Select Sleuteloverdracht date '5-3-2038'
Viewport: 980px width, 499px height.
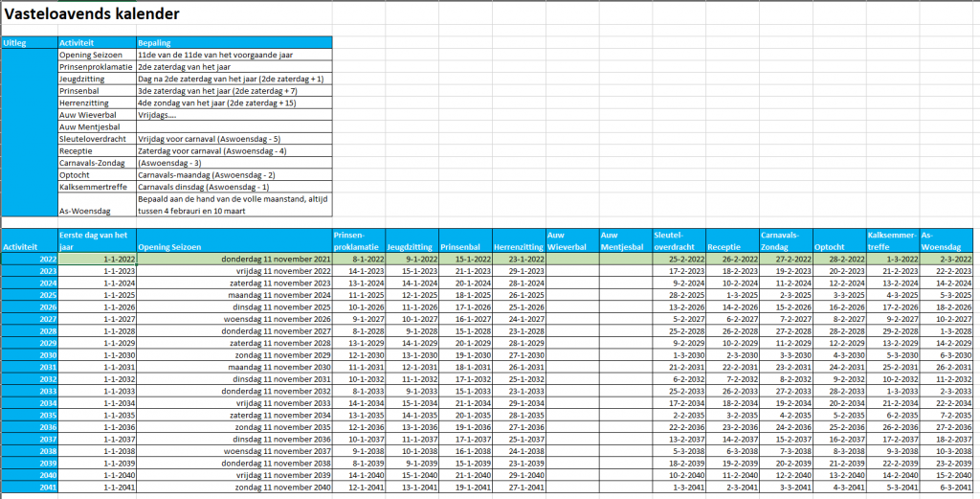[x=679, y=451]
